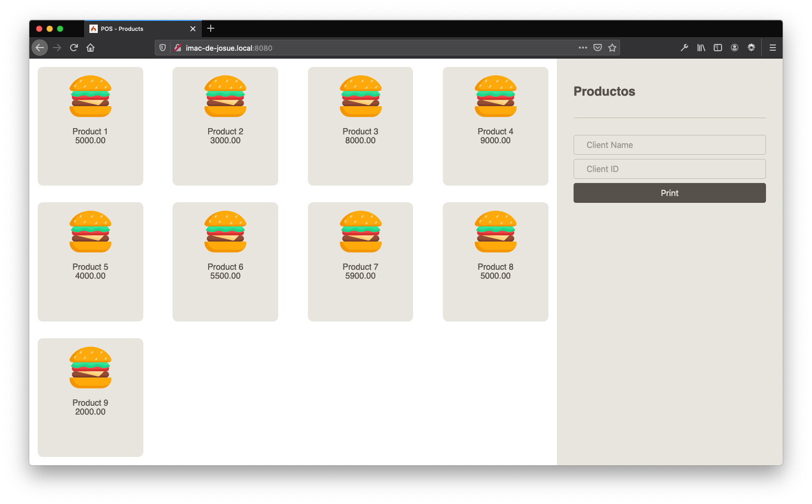Select the Product 9 burger icon

(90, 368)
